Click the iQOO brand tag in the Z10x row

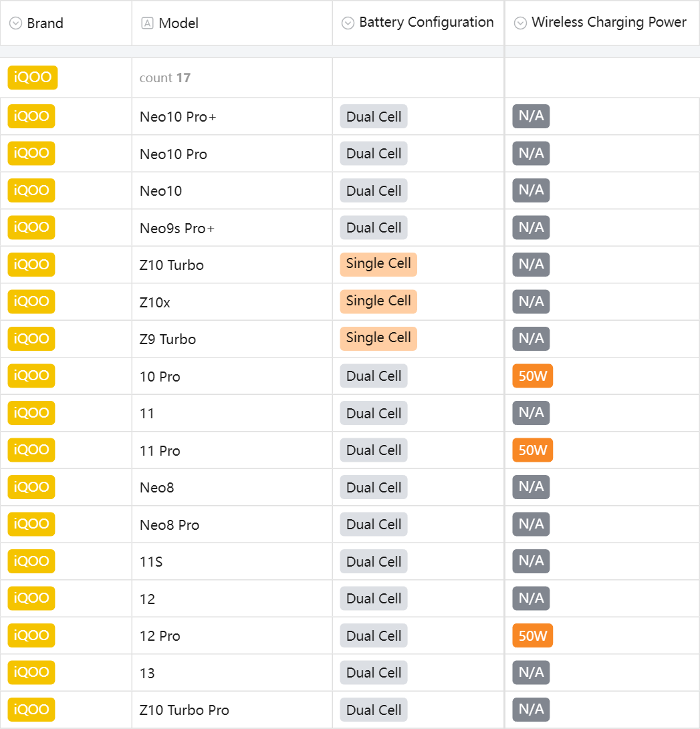31,301
